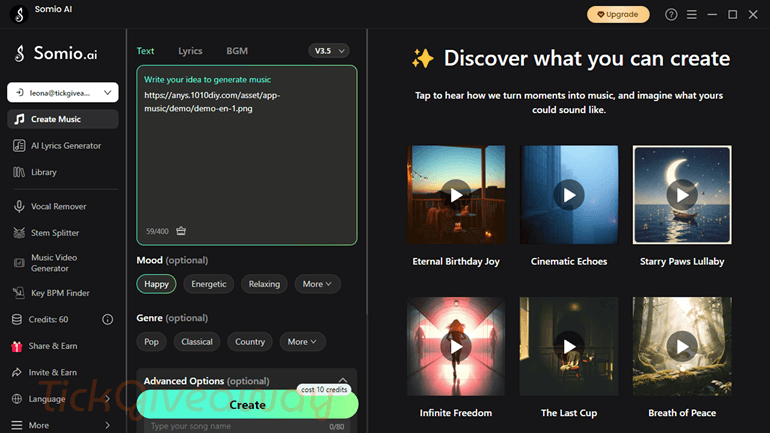Play Starry Paws Lullaby demo

(x=682, y=195)
